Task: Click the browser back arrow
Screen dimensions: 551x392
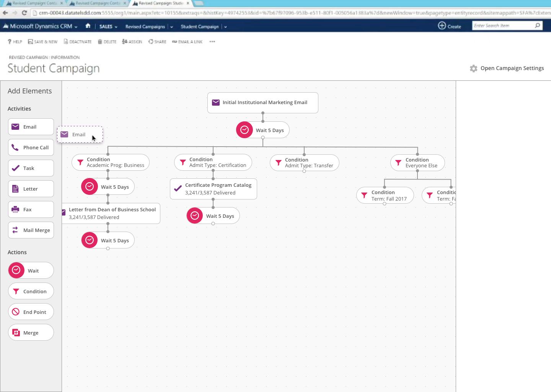Action: click(5, 13)
